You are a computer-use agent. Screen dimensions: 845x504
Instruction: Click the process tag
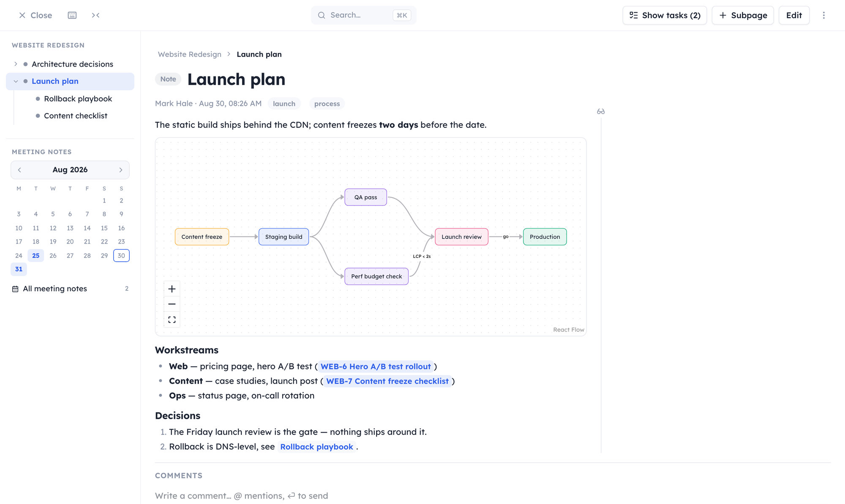click(327, 103)
